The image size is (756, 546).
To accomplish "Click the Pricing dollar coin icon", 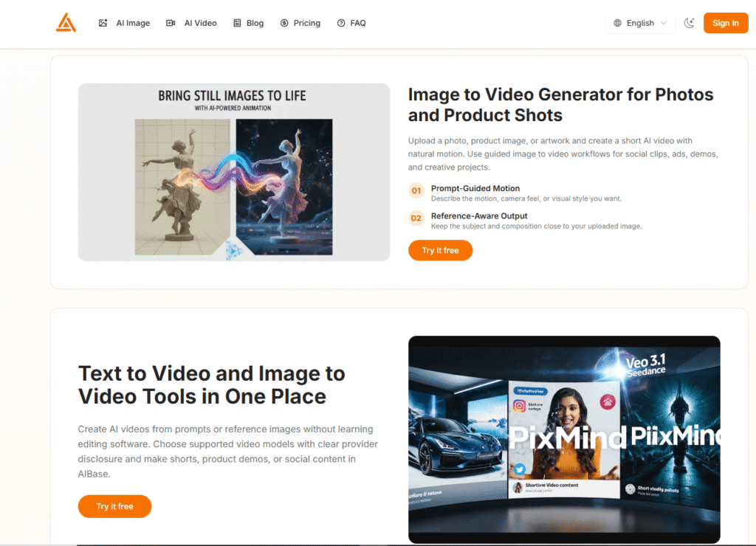I will tap(284, 23).
